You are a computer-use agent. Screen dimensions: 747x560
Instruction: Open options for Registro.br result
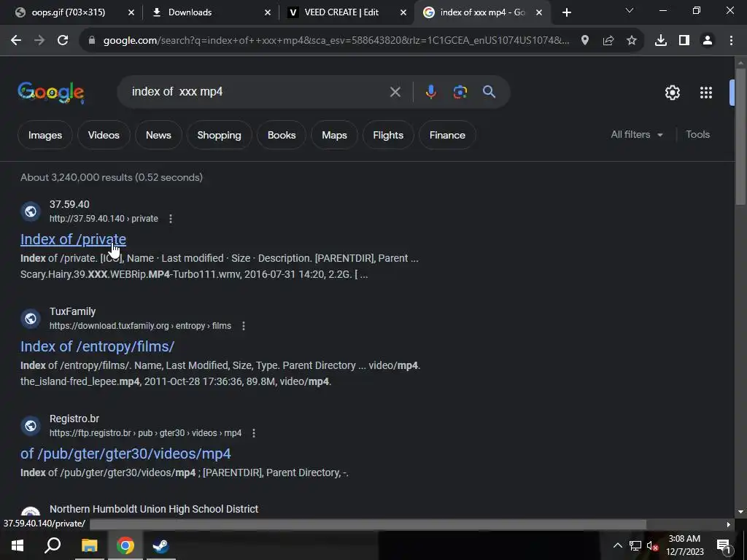click(x=254, y=433)
